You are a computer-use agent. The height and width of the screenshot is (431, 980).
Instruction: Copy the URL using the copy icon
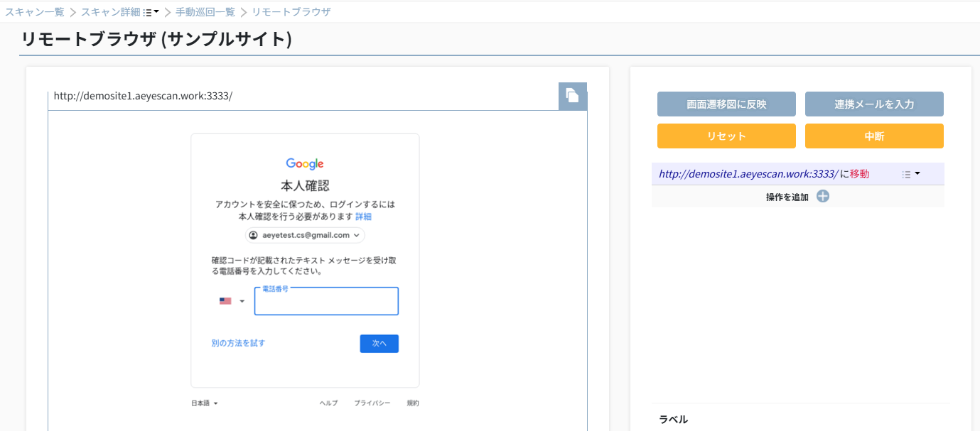[573, 96]
